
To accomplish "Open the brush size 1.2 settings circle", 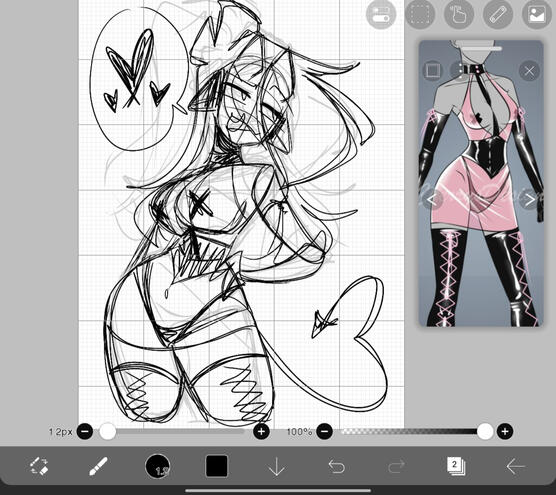I will pos(157,466).
